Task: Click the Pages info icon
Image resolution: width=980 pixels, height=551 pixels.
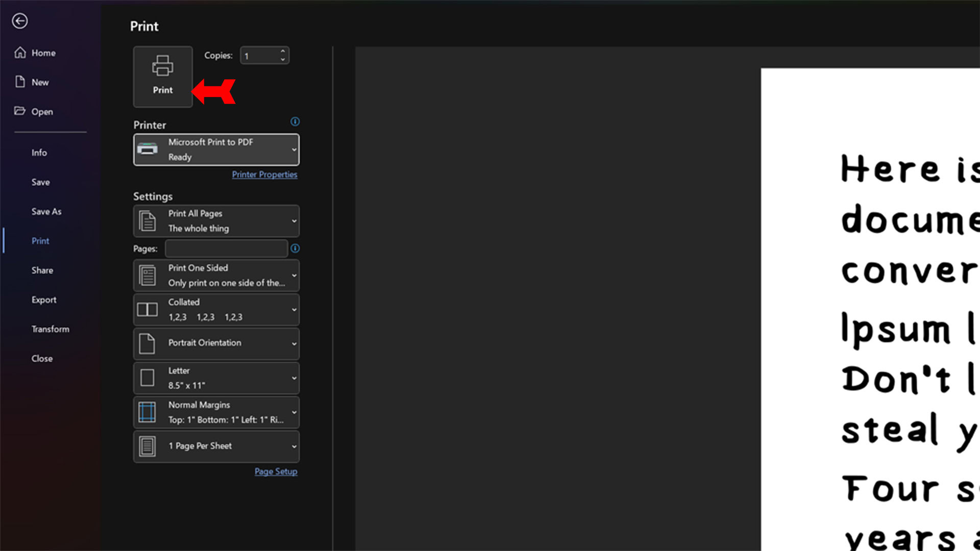Action: point(295,248)
